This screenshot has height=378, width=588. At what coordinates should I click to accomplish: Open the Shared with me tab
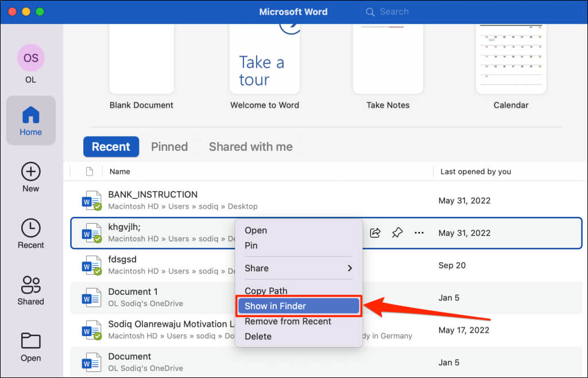click(250, 146)
